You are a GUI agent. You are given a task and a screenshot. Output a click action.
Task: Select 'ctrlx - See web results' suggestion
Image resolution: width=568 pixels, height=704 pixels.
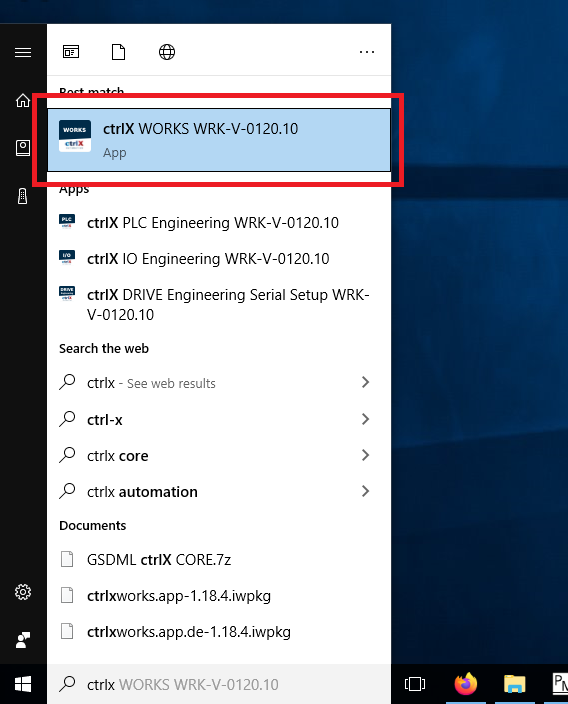[x=219, y=383]
